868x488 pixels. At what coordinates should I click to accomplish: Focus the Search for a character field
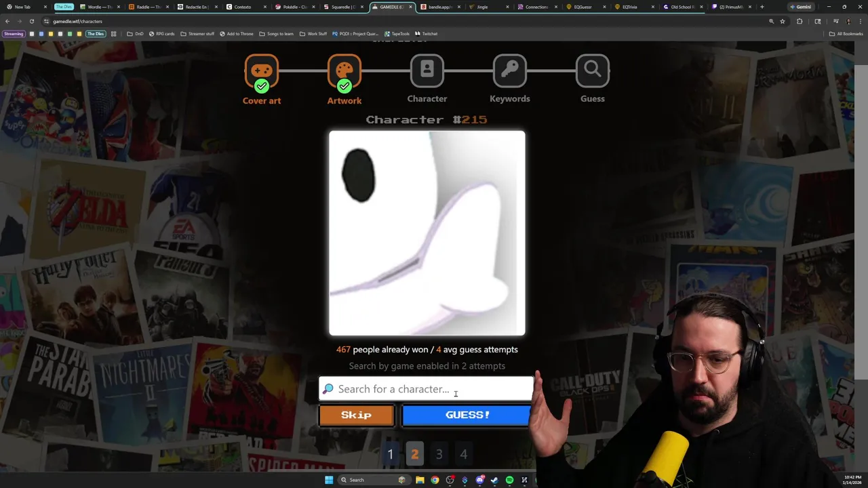[x=427, y=389]
